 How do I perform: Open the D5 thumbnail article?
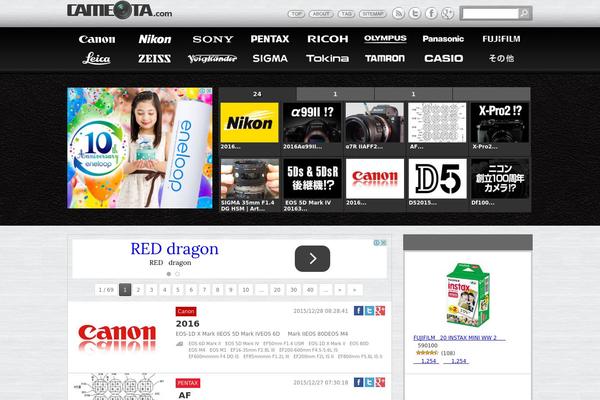point(437,179)
